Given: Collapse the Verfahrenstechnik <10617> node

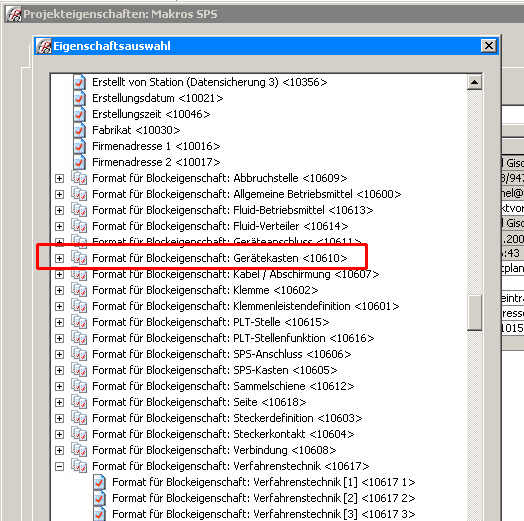Looking at the screenshot, I should [59, 467].
